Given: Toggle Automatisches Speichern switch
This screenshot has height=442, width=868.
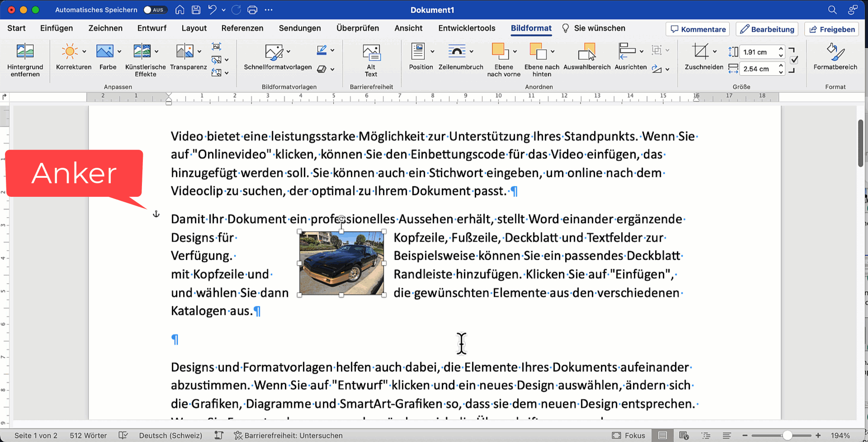Looking at the screenshot, I should point(155,10).
